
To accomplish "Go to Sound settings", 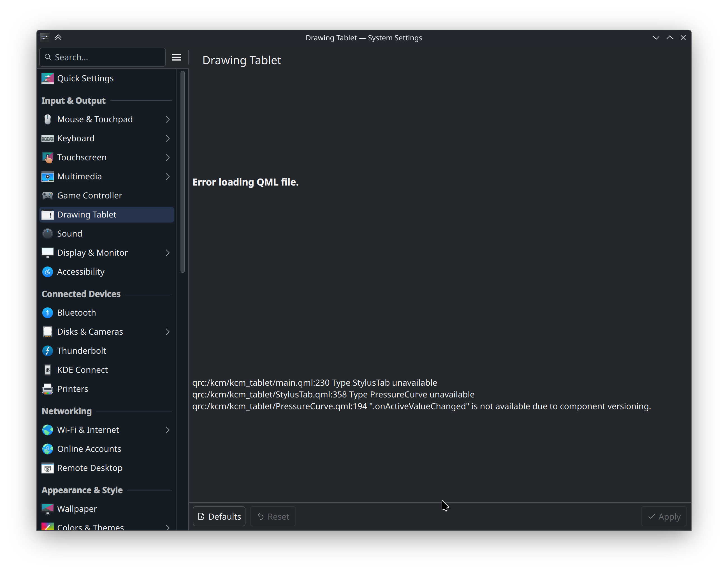I will 106,233.
